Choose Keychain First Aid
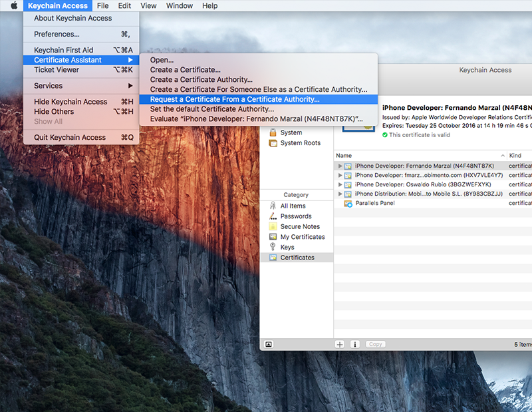The height and width of the screenshot is (412, 532). (x=81, y=50)
